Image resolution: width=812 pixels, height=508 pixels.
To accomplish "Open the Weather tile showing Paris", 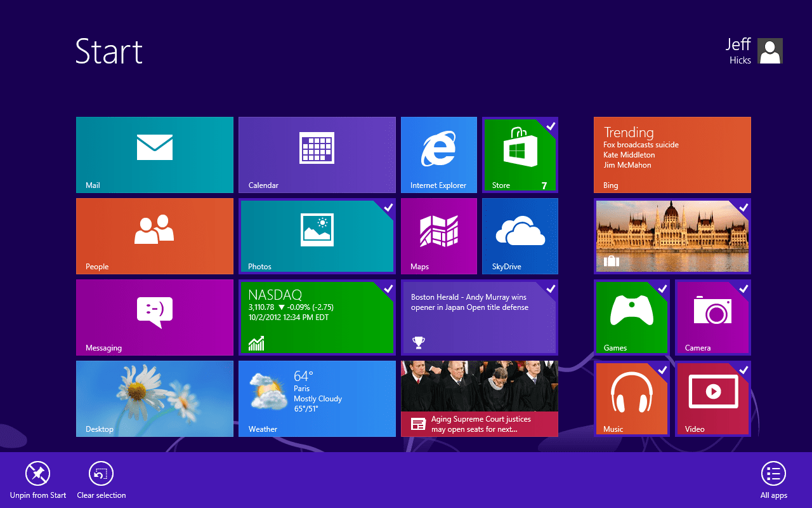I will [317, 399].
